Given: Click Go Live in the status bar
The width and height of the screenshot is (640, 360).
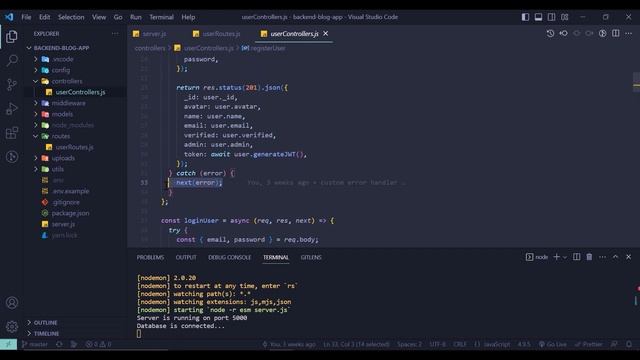Looking at the screenshot, I should (553, 344).
